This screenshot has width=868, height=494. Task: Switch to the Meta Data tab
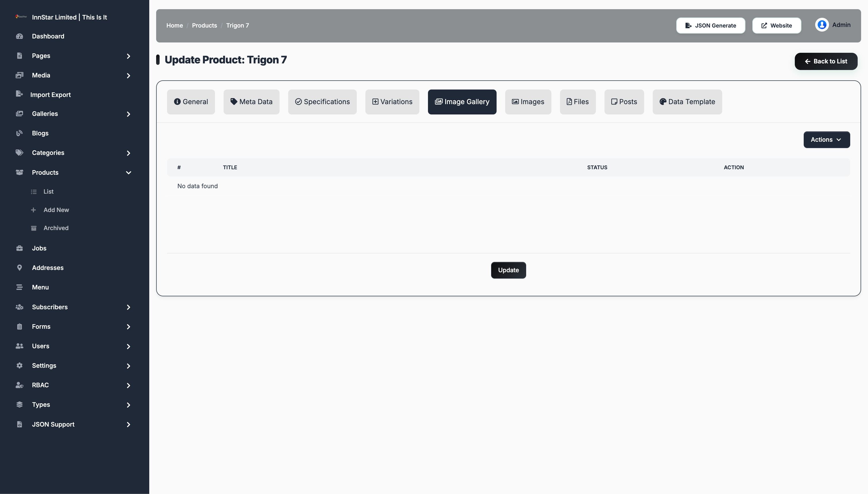pos(251,102)
